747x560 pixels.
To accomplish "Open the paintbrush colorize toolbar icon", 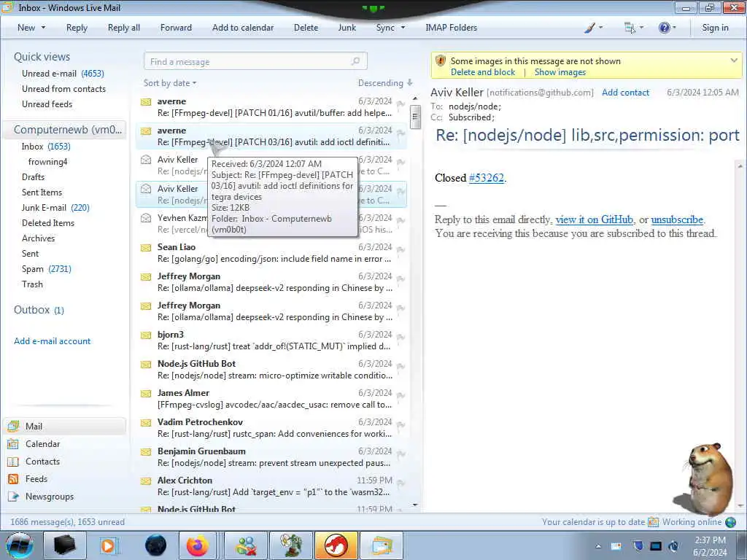I will click(589, 28).
